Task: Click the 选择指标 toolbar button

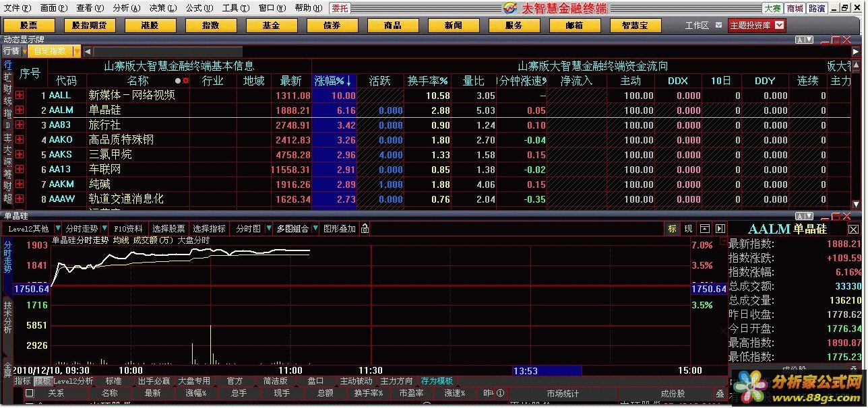Action: (209, 229)
